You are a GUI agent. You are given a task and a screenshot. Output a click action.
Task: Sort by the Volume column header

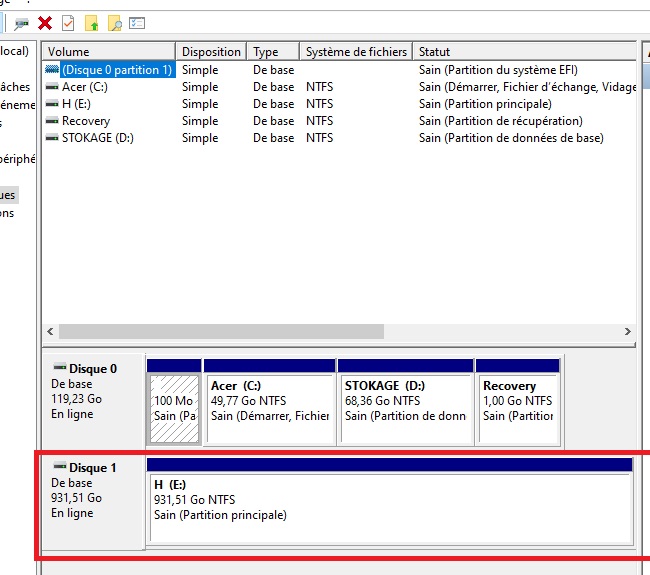pos(108,52)
